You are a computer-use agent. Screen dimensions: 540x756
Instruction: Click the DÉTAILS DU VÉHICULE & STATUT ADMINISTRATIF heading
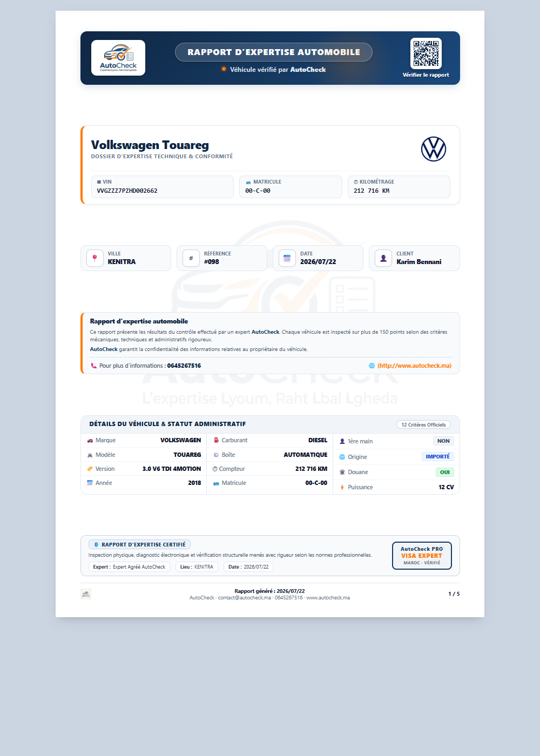point(167,424)
